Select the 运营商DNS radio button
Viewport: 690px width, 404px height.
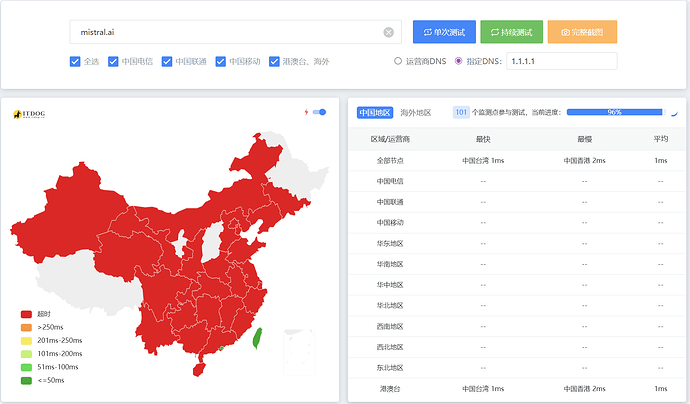(x=398, y=61)
